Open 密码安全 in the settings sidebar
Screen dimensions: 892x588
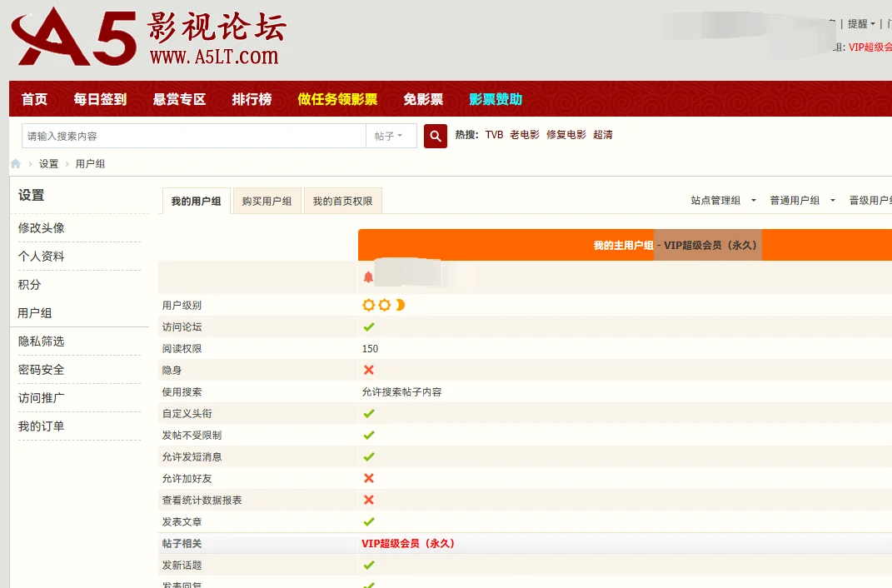pyautogui.click(x=41, y=370)
